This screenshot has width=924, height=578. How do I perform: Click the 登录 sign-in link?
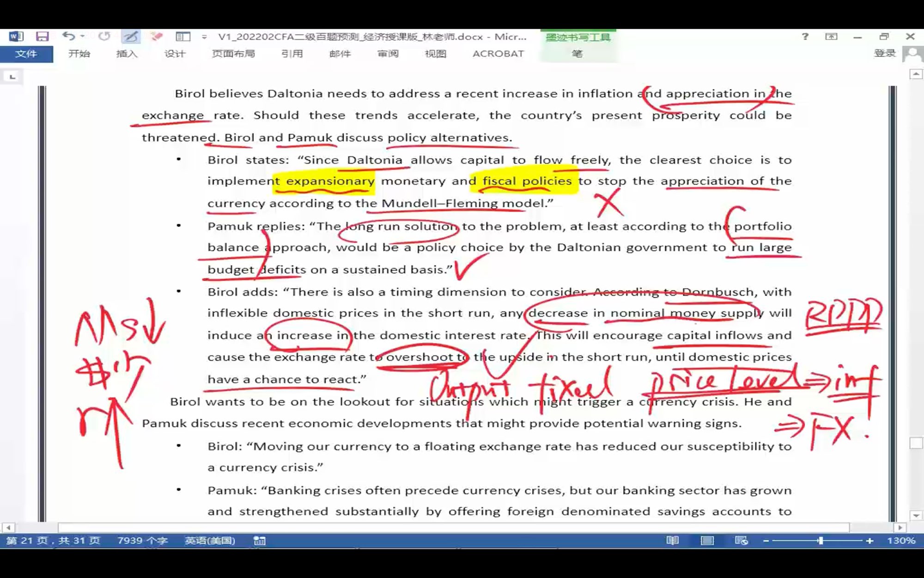coord(885,53)
